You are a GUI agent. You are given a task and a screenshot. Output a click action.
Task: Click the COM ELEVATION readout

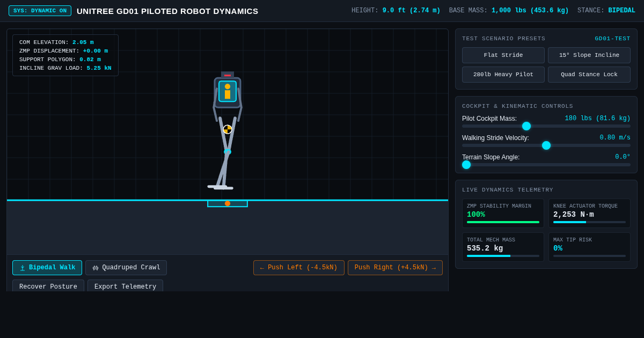(56, 42)
